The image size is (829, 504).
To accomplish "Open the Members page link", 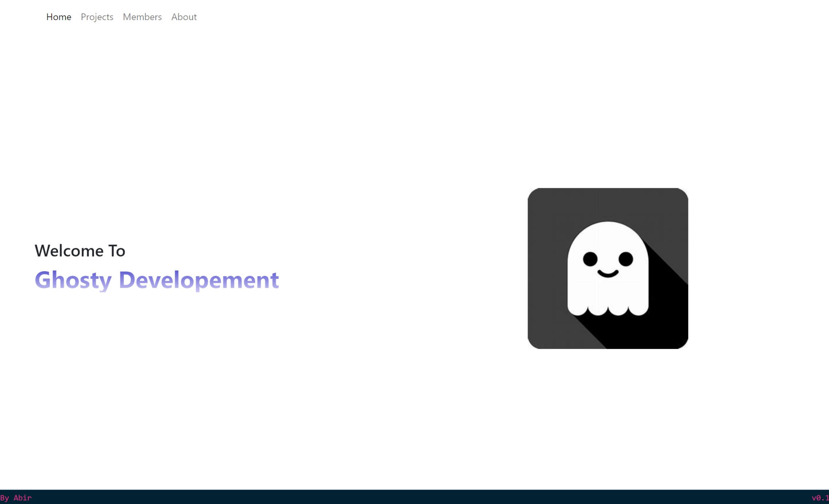I will [142, 17].
